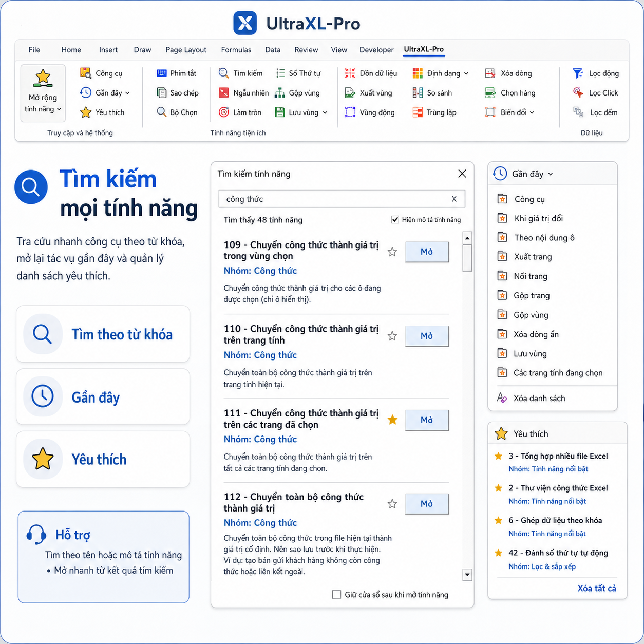Image resolution: width=644 pixels, height=644 pixels.
Task: Click the results scrollbar down arrow
Action: click(x=467, y=574)
